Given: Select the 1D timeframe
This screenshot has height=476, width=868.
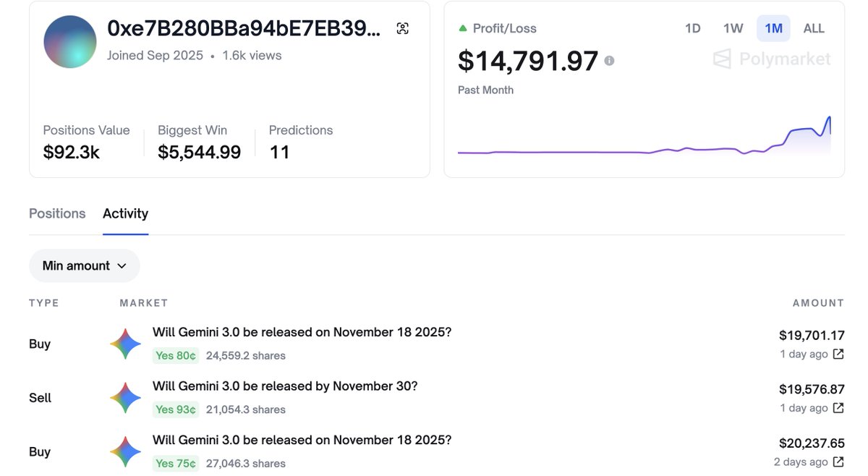Looking at the screenshot, I should (x=692, y=28).
